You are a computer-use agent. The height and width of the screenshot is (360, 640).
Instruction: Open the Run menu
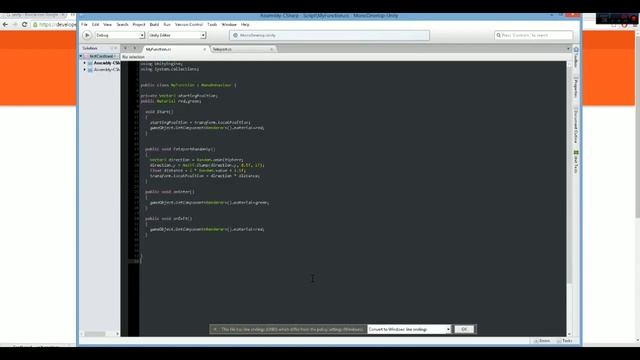pos(167,24)
